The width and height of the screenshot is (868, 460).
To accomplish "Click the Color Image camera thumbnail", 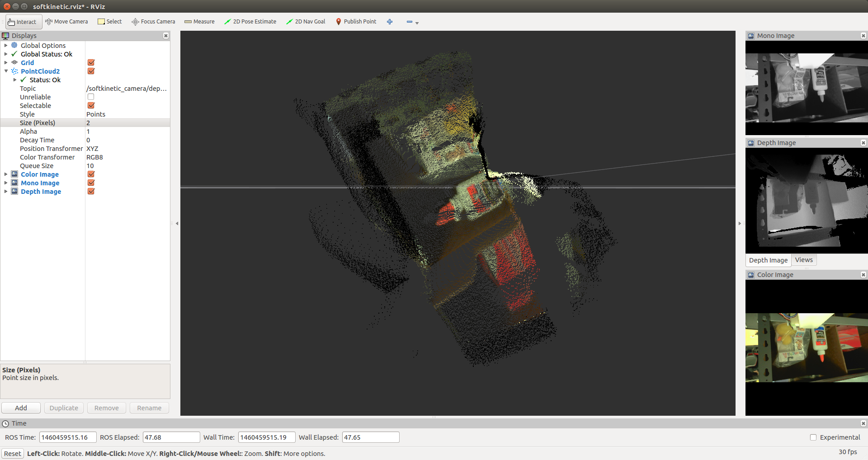I will [x=807, y=347].
